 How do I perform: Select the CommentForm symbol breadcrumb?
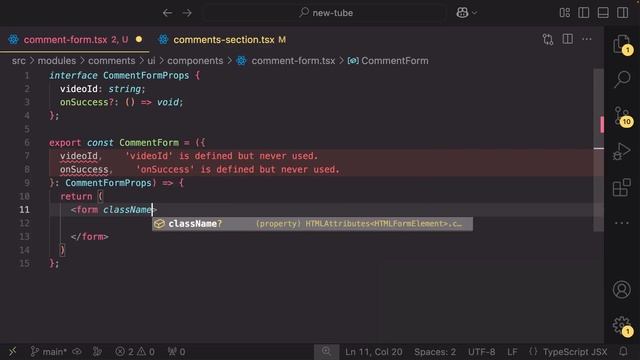pos(388,61)
